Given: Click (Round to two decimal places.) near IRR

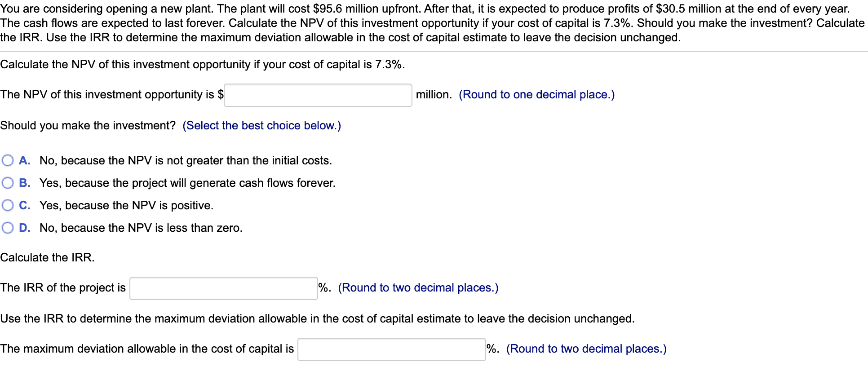Looking at the screenshot, I should (x=418, y=287).
